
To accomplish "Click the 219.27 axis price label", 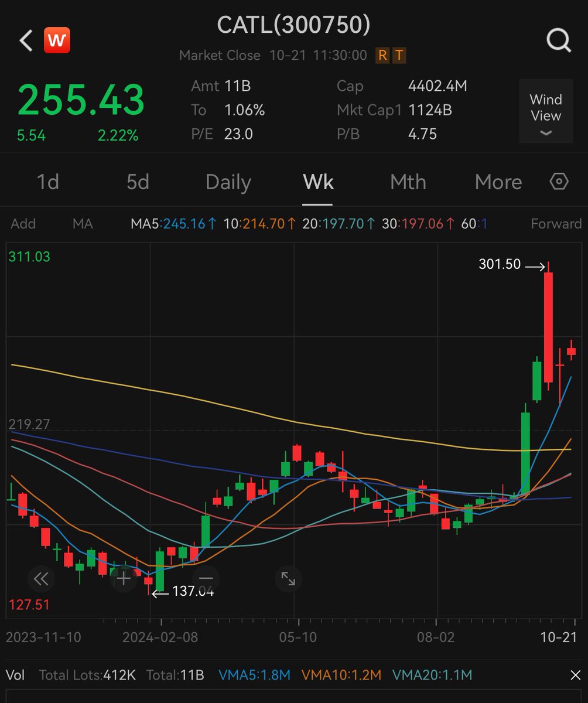I will [29, 424].
